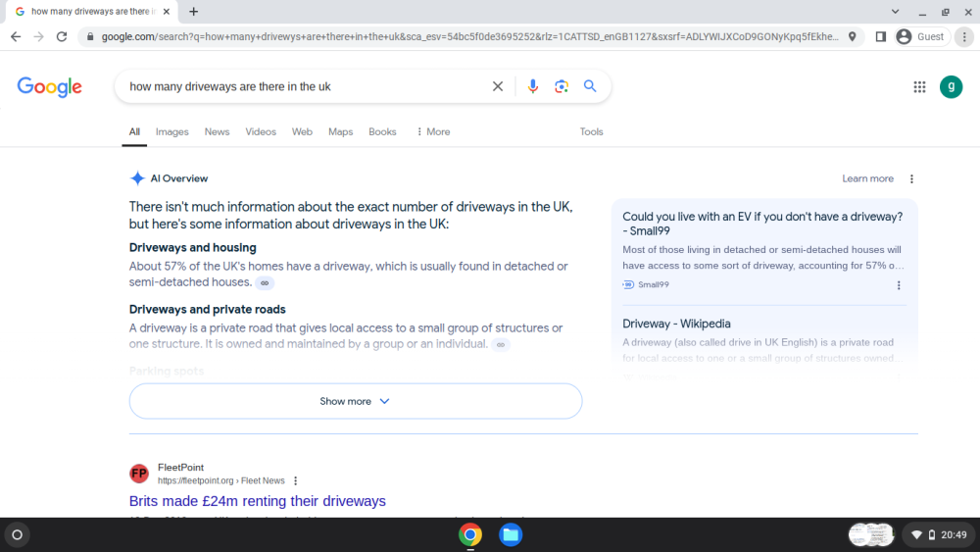Switch to the Books tab
The width and height of the screenshot is (980, 552).
382,132
